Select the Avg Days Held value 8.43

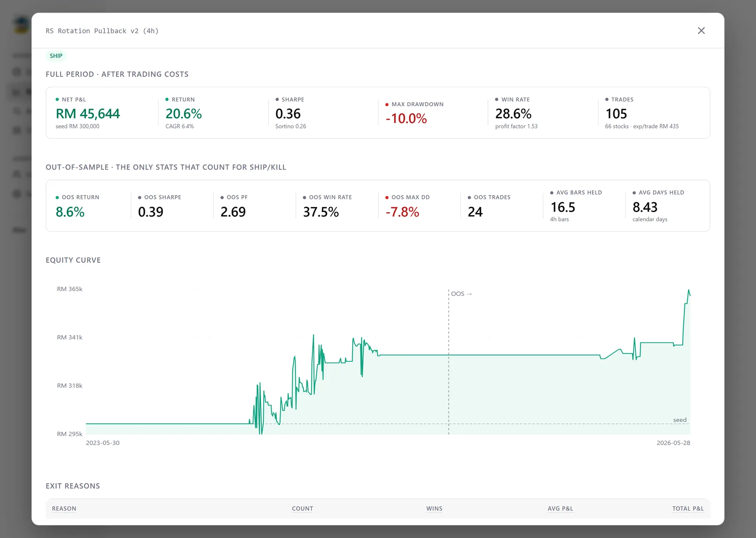pos(645,207)
